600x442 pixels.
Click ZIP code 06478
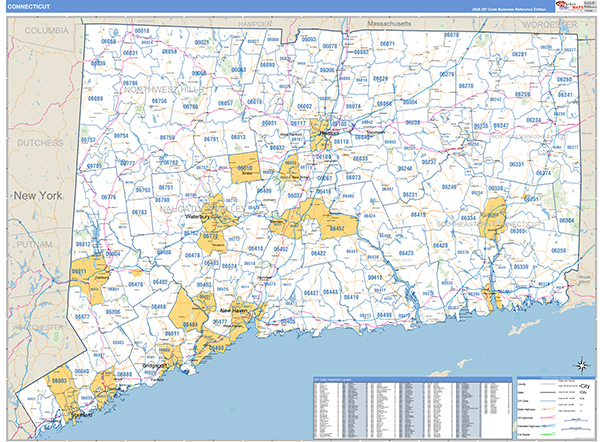[x=192, y=255]
